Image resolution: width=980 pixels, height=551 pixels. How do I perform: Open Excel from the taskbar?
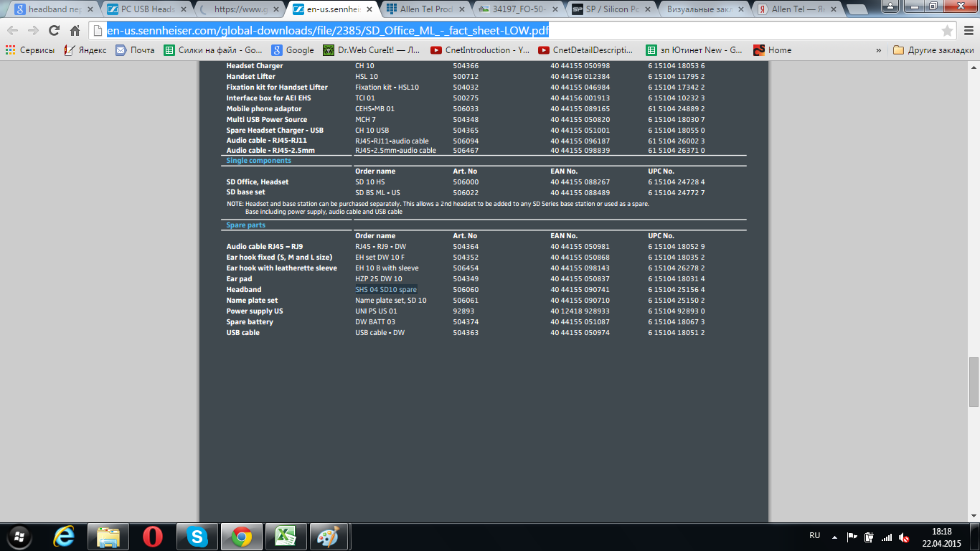click(286, 537)
